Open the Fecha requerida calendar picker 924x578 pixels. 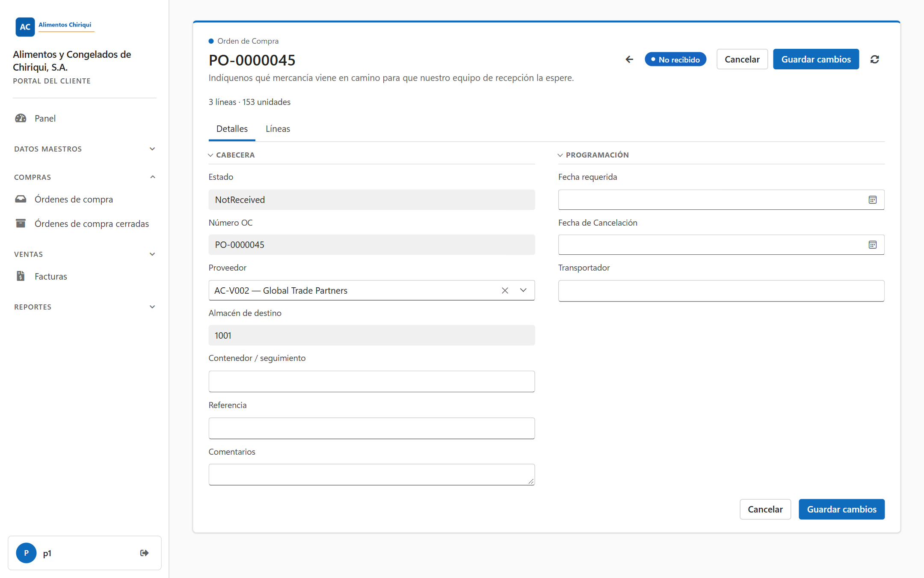[873, 200]
